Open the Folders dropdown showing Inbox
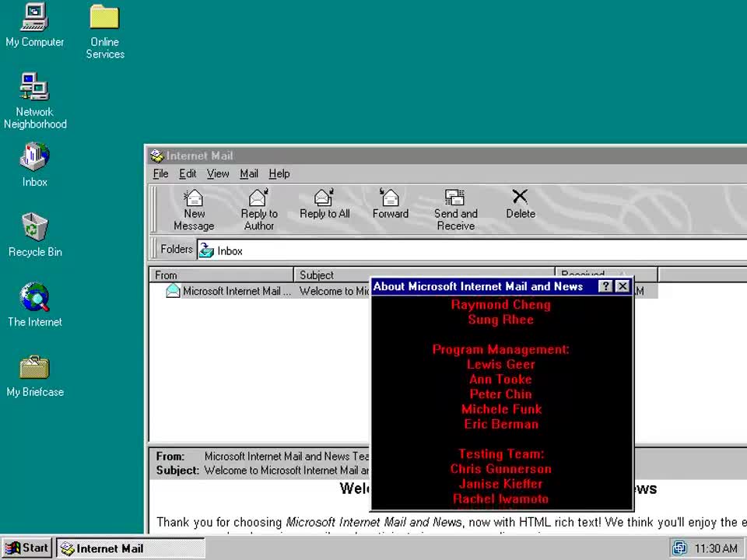This screenshot has height=560, width=747. point(226,250)
